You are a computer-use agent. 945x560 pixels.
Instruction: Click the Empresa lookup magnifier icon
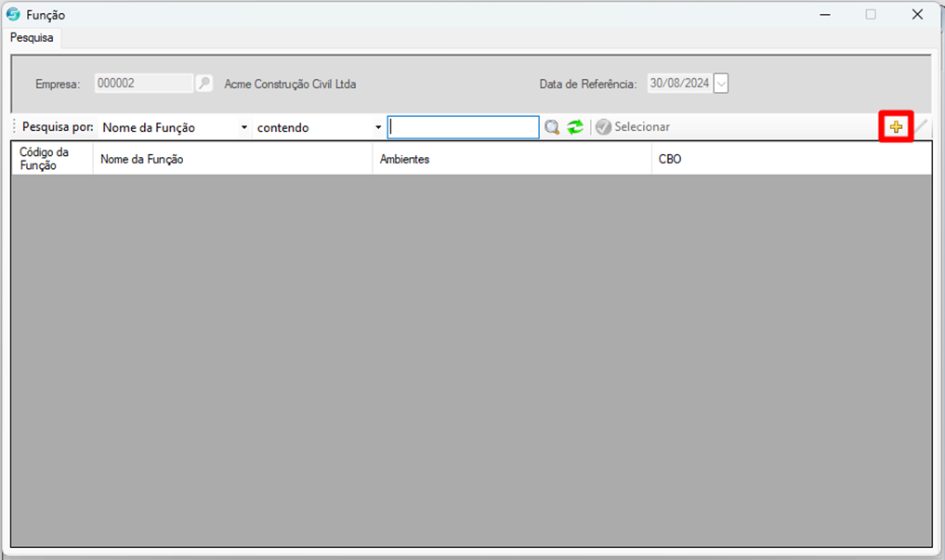coord(204,84)
